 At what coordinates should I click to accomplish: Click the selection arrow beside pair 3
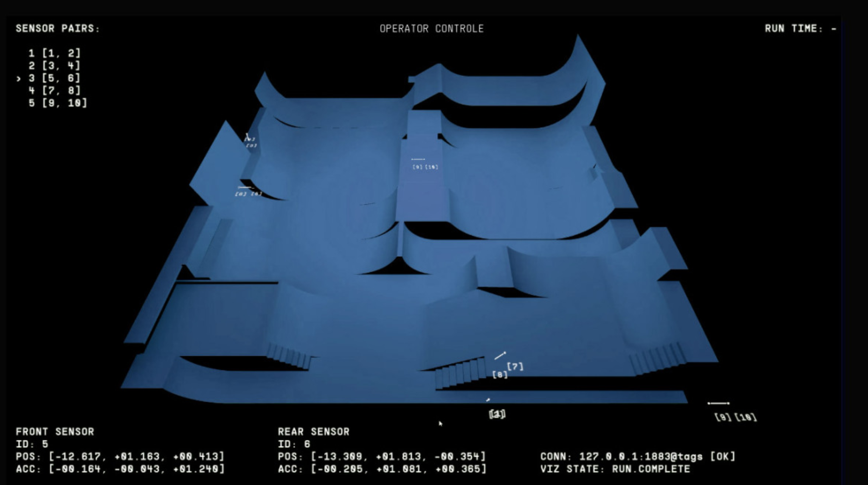coord(19,79)
